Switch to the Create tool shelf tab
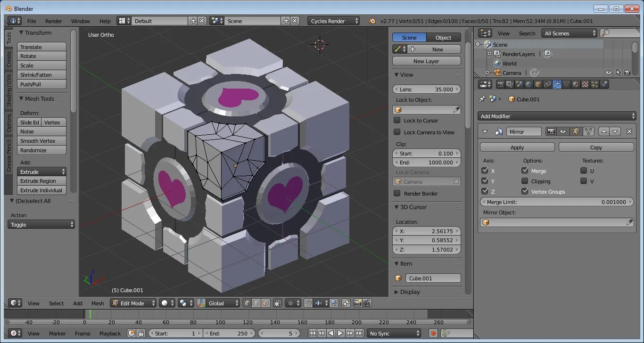Viewport: 644px width, 343px height. tap(8, 59)
